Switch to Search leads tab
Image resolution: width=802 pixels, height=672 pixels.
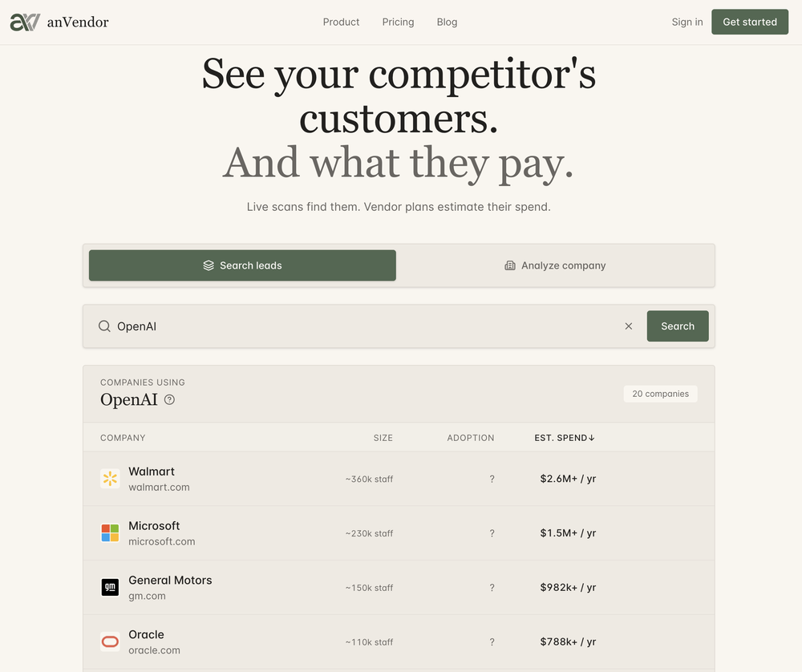(242, 265)
